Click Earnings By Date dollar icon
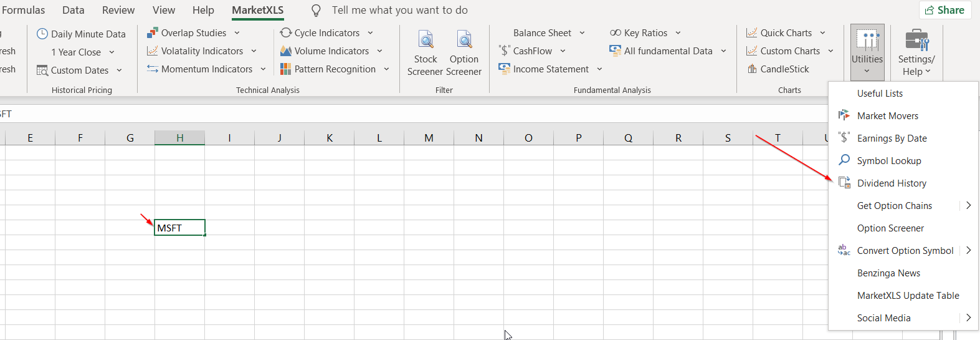Image resolution: width=980 pixels, height=340 pixels. click(844, 137)
